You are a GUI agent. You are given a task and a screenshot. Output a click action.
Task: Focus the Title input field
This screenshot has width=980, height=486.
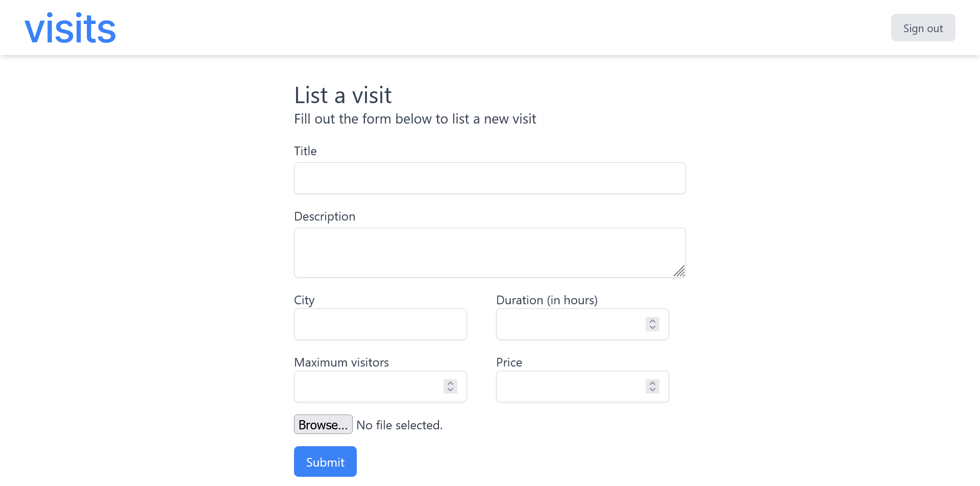pyautogui.click(x=489, y=178)
